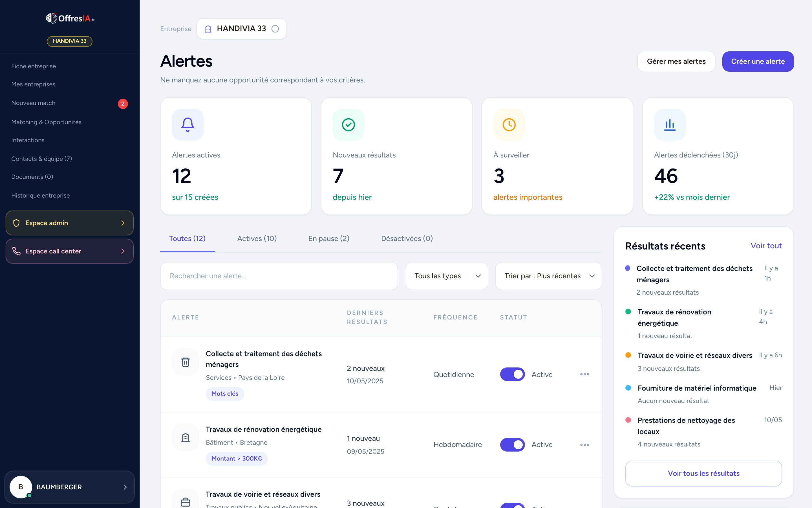Focus the Rechercher une alerte search field
812x508 pixels.
tap(279, 276)
